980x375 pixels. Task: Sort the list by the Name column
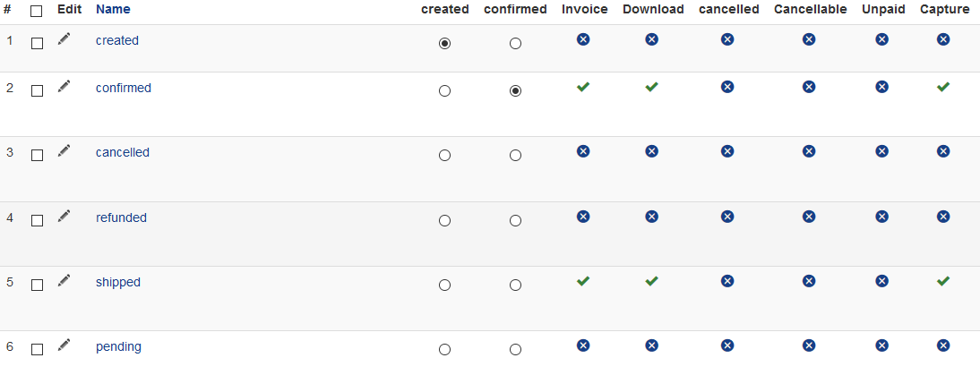click(113, 9)
